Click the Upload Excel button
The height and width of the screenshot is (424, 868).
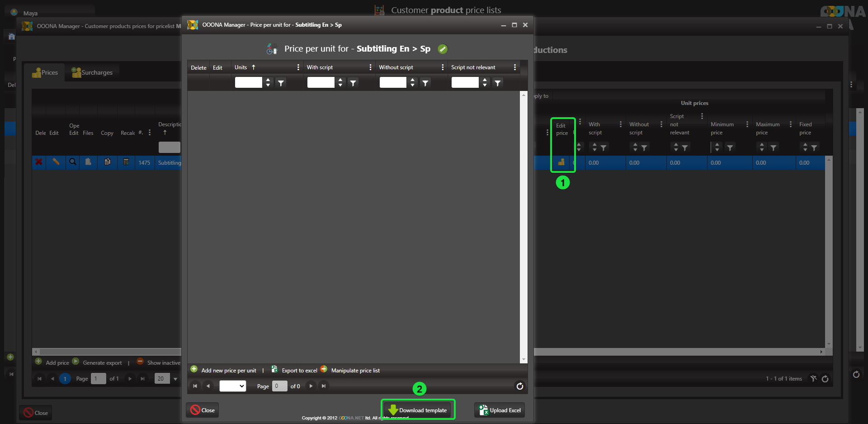[x=500, y=410]
